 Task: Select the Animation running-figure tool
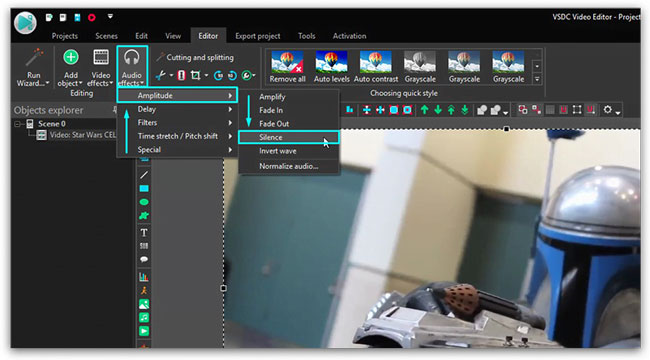point(144,290)
